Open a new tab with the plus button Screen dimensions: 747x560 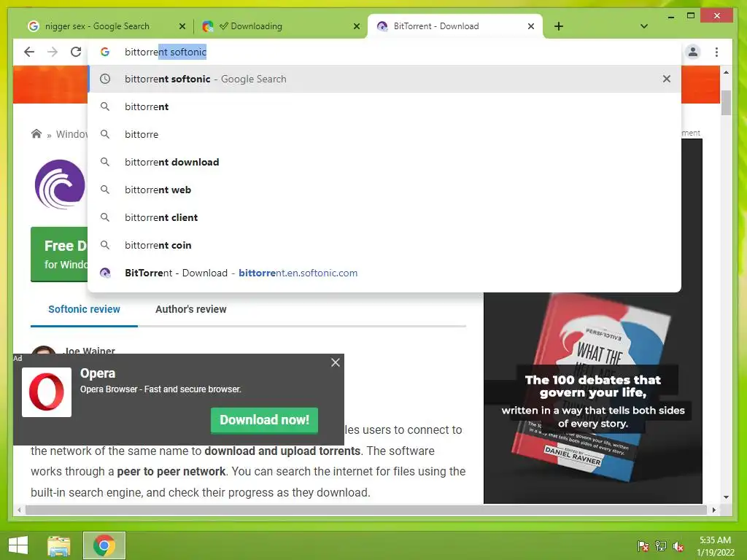coord(559,26)
